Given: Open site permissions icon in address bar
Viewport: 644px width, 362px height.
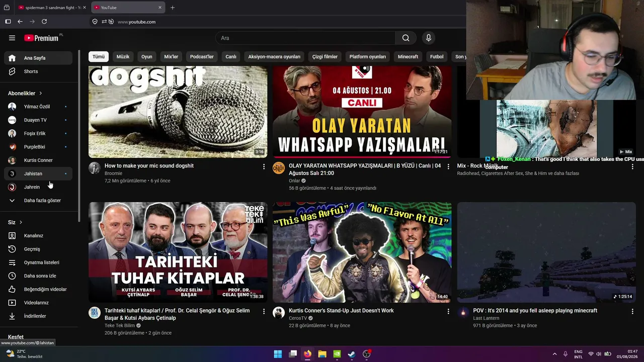Looking at the screenshot, I should pyautogui.click(x=104, y=22).
